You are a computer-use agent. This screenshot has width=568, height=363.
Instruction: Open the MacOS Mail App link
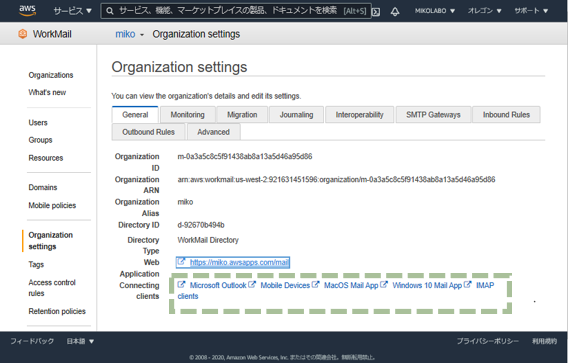click(351, 285)
